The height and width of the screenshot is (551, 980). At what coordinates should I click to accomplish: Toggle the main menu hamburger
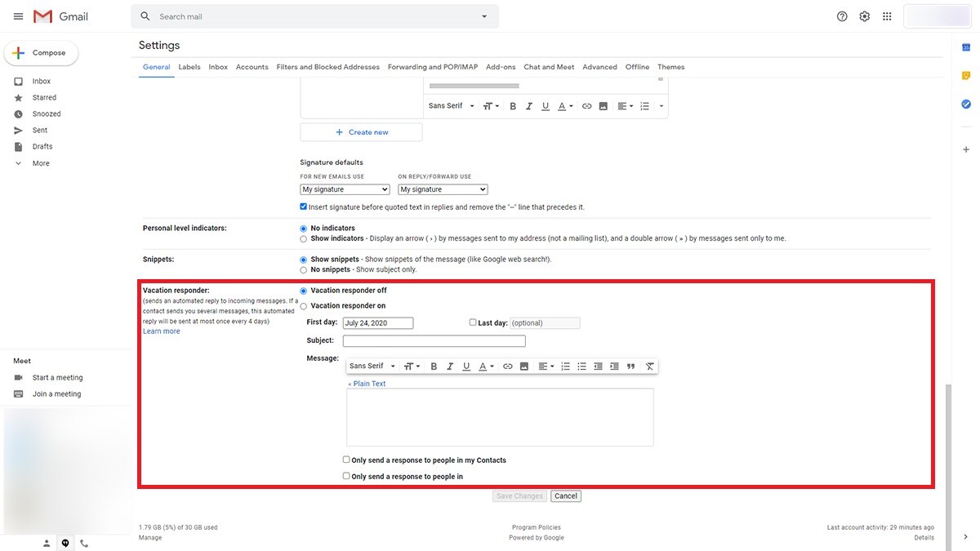18,16
